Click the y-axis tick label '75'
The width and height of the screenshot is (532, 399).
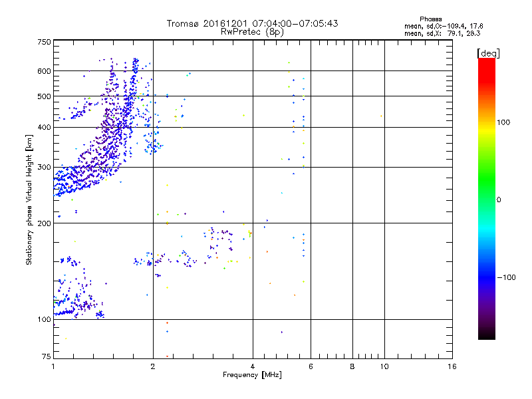(47, 356)
